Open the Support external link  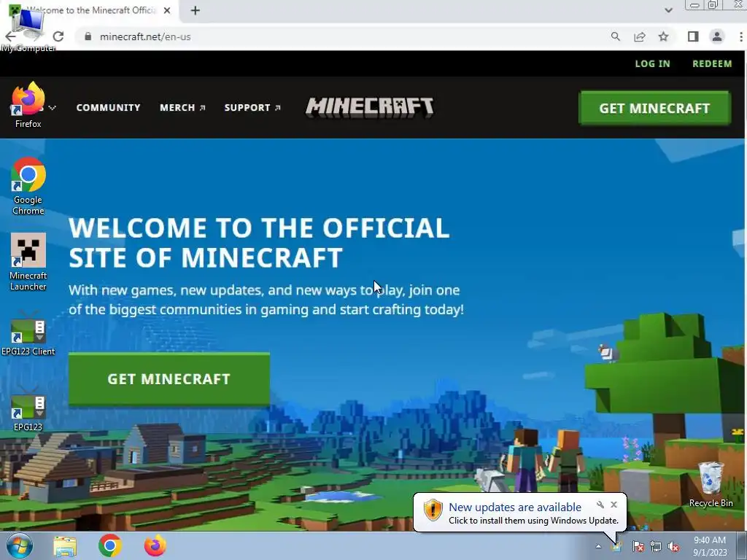[252, 108]
